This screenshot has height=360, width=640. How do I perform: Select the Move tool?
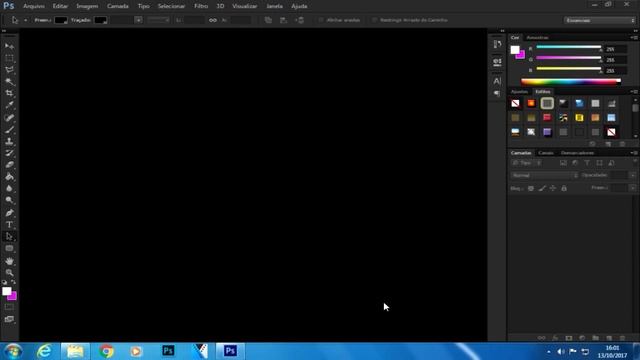(9, 46)
